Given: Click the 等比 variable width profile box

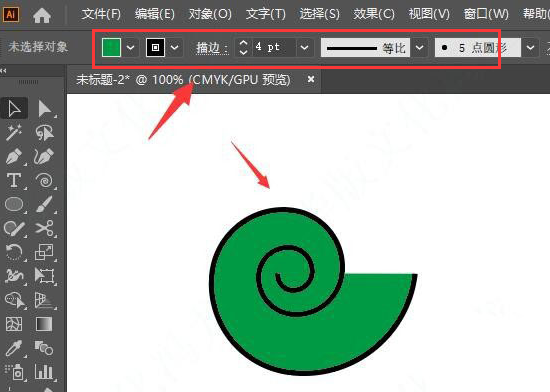Looking at the screenshot, I should click(365, 47).
